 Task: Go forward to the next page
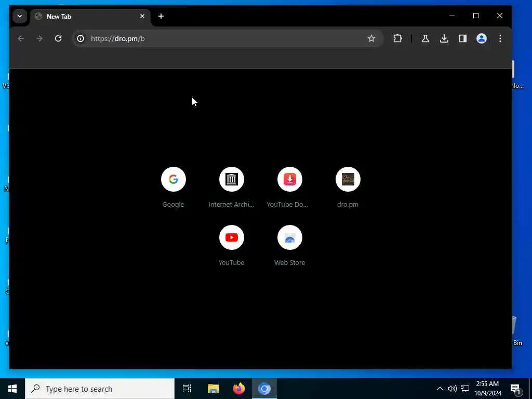pos(39,38)
